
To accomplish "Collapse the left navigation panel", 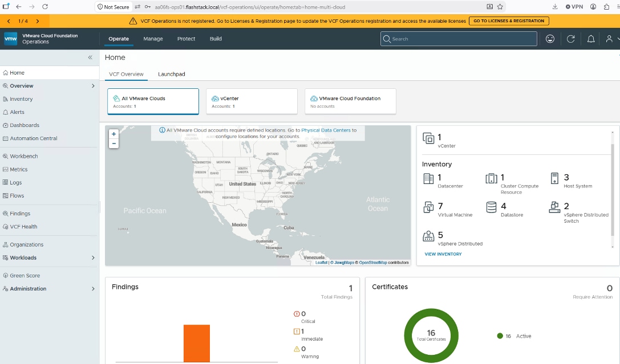I will 90,57.
